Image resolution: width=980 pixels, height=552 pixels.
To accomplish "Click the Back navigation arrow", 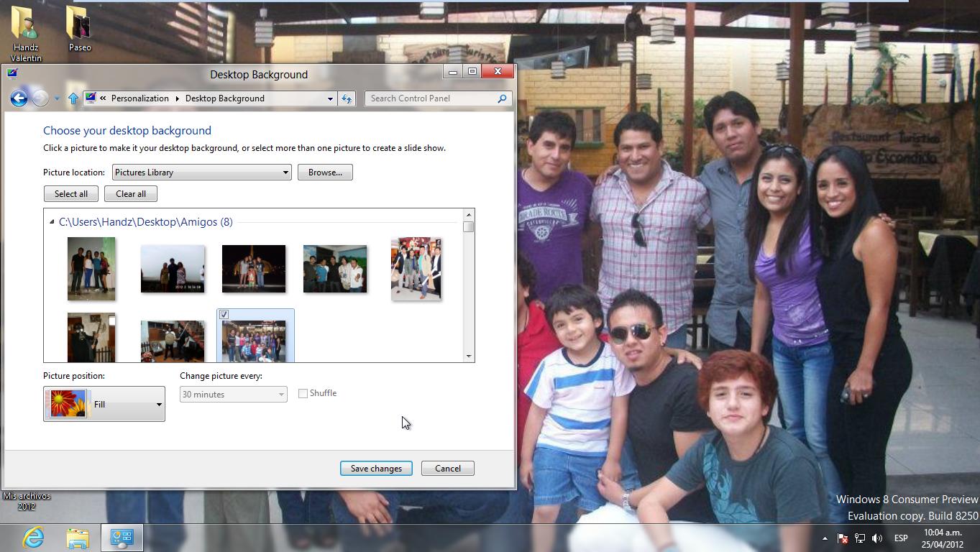I will click(19, 98).
